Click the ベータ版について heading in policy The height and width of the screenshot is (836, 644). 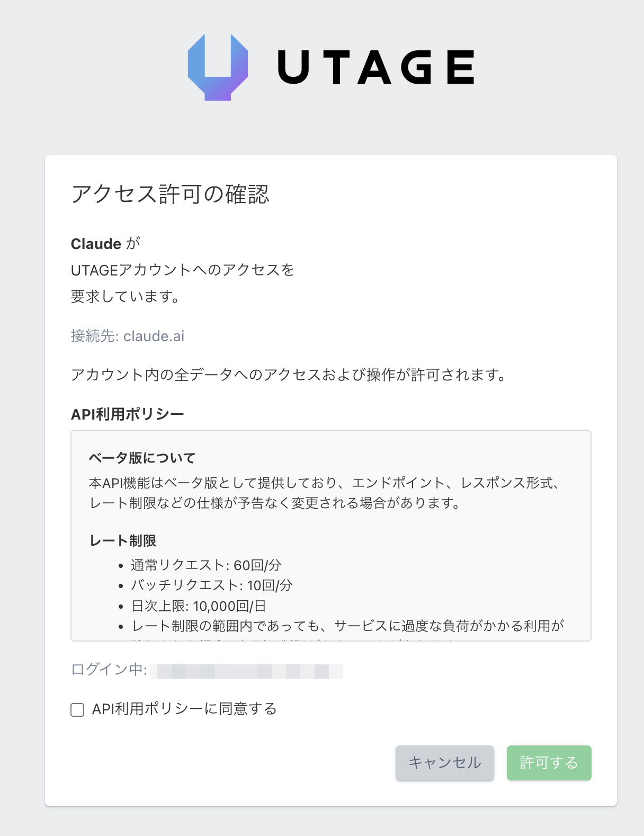pos(142,458)
